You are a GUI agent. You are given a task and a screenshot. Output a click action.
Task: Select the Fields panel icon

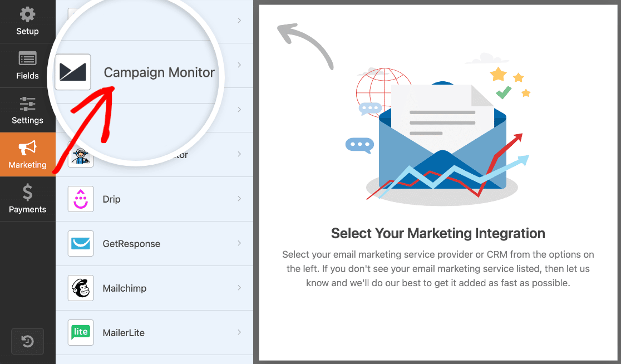pos(27,59)
